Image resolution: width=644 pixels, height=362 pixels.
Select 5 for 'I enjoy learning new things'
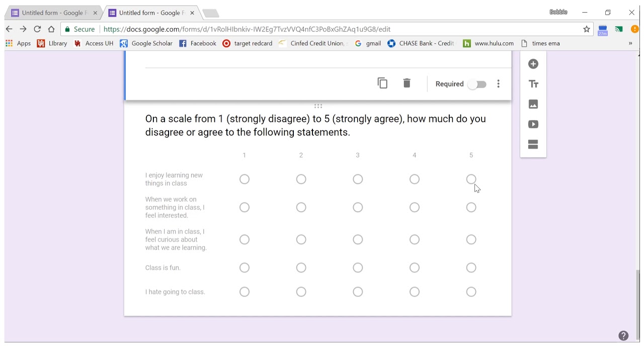click(x=471, y=179)
